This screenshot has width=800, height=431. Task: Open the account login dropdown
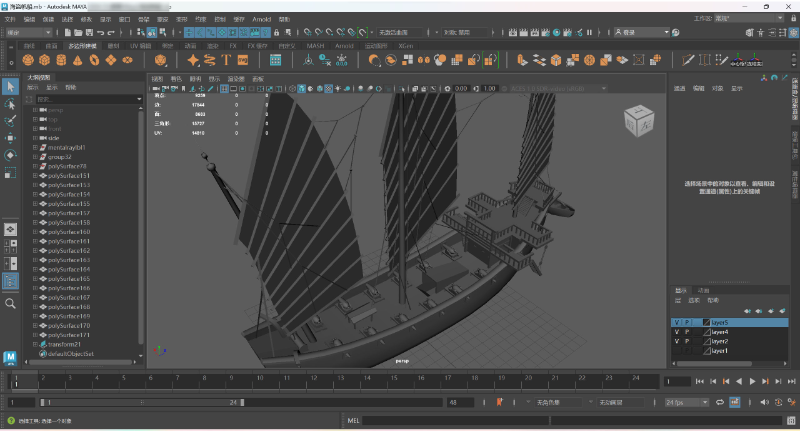[641, 32]
